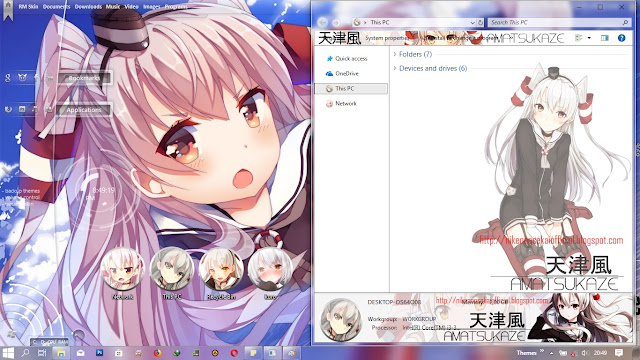Click the refresh-arrow application icon on desktop
This screenshot has width=640, height=360.
8,109
